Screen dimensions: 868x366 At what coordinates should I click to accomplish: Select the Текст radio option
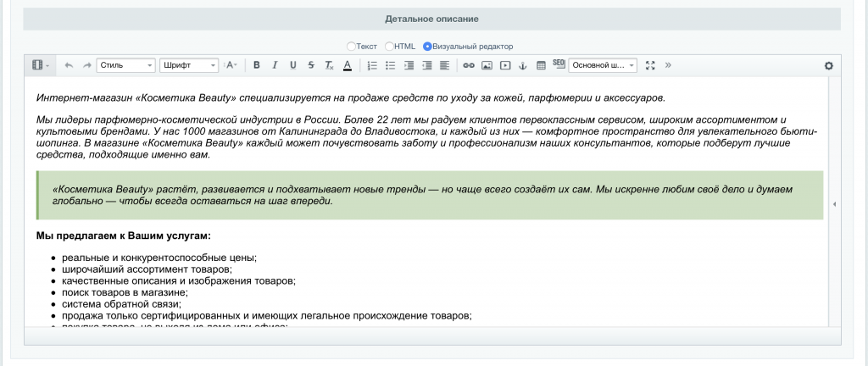(x=351, y=47)
